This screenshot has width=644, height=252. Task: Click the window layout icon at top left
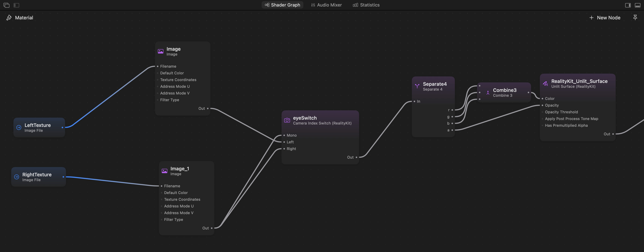pos(7,5)
